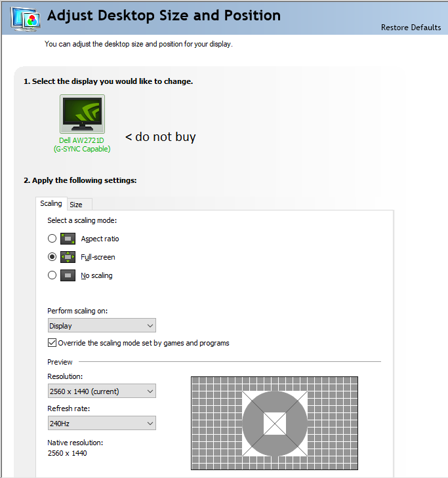The image size is (448, 478).
Task: Click the Restore Defaults link
Action: pos(411,28)
